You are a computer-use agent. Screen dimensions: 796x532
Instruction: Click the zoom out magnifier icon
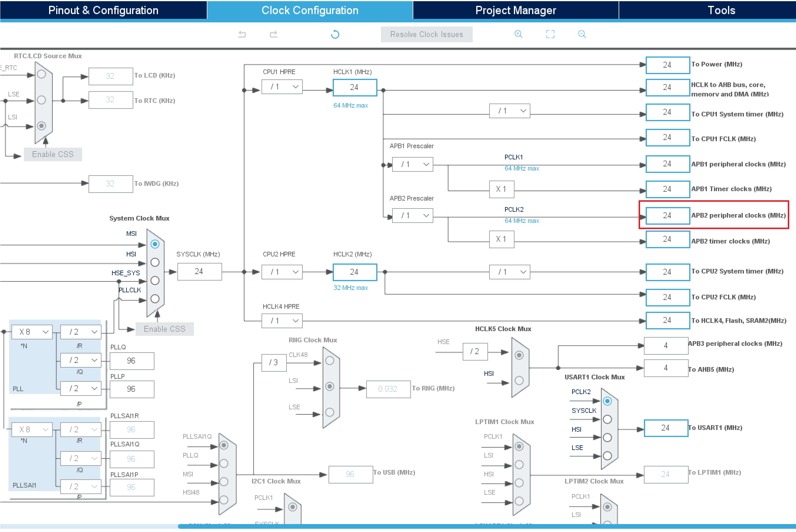click(582, 34)
